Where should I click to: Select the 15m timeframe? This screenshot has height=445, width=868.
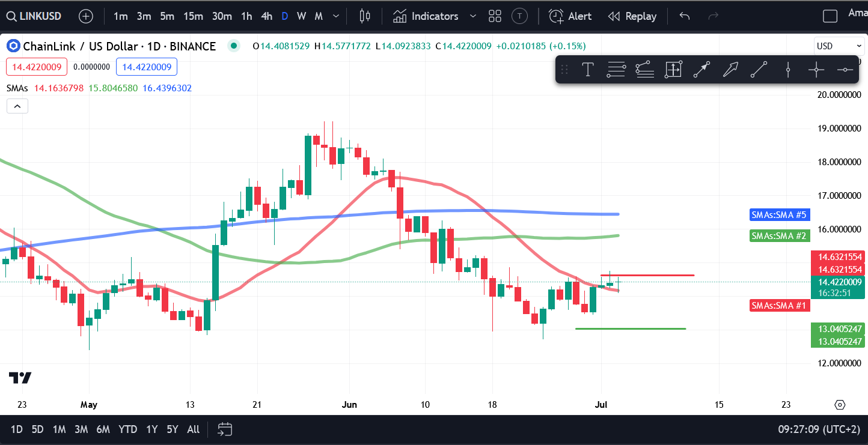[193, 16]
